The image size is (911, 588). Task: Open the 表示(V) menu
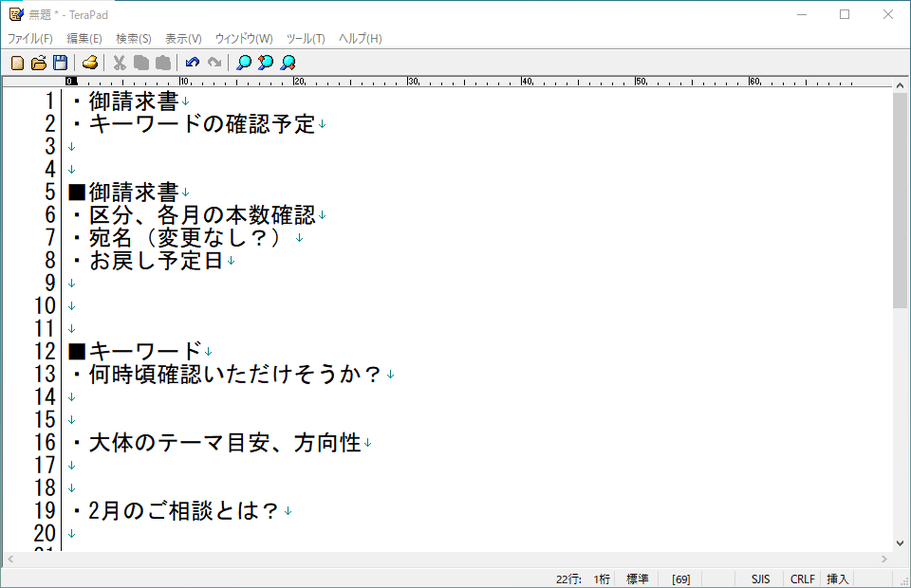point(183,38)
